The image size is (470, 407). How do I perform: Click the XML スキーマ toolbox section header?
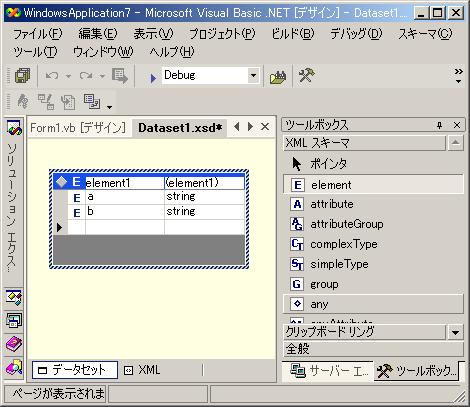click(x=364, y=143)
